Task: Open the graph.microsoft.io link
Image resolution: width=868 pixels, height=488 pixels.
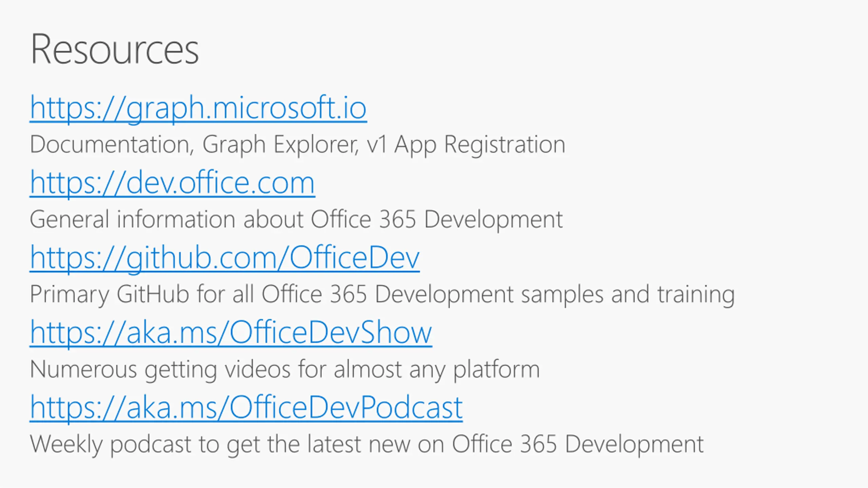Action: coord(198,108)
